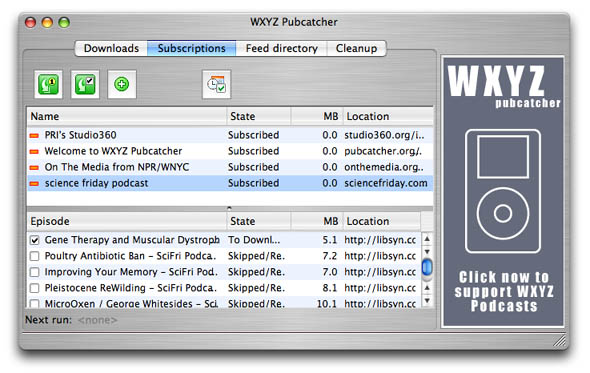Image resolution: width=590 pixels, height=373 pixels.
Task: Select the Poultry Antibiotic Ban – SciFri episode title
Action: point(130,256)
